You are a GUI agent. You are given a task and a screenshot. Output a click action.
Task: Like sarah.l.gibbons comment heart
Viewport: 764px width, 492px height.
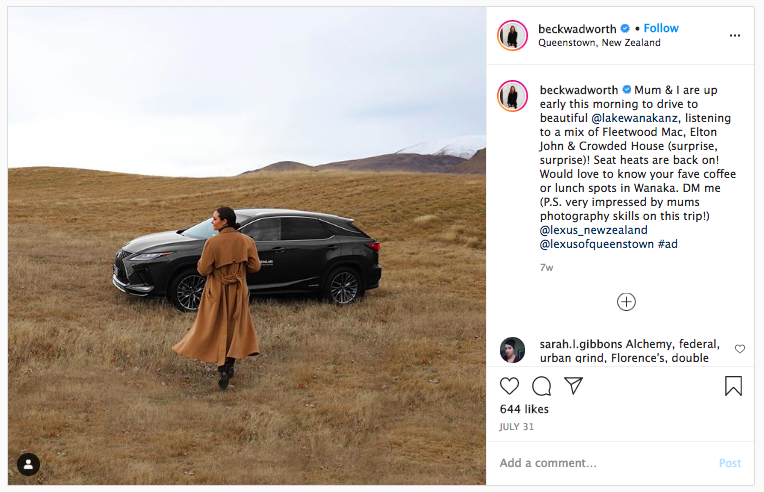[x=740, y=349]
